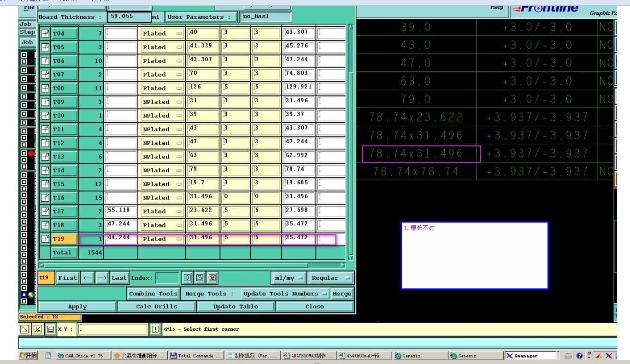Click the vertical scrollbar of the tools table
Image resolution: width=630 pixels, height=364 pixels.
coord(351,142)
